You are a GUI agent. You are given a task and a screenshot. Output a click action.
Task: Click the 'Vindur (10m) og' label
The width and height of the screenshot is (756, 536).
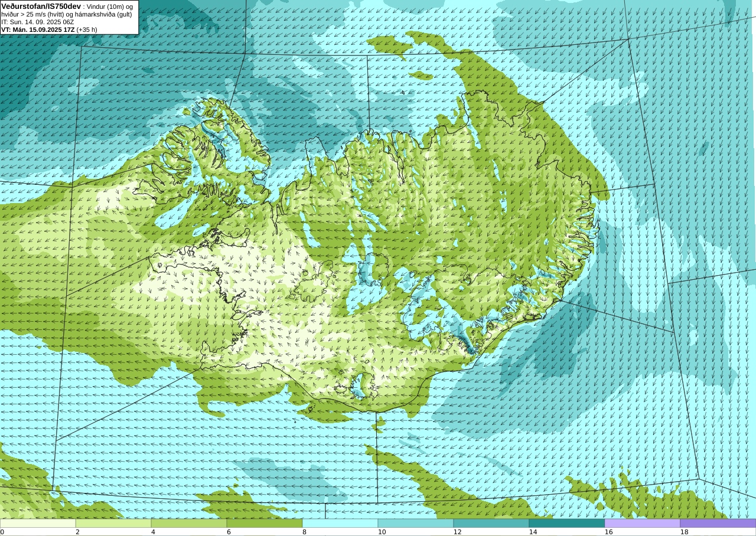point(110,6)
